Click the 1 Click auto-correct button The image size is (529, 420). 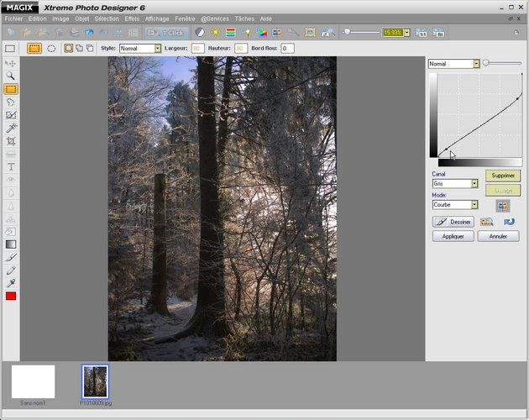(x=168, y=33)
